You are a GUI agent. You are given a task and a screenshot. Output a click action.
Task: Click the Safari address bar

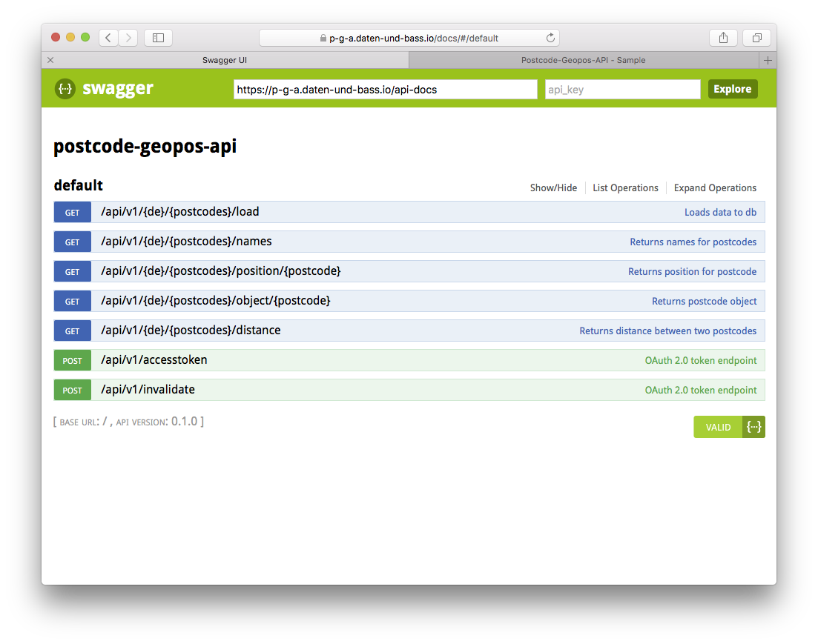(x=409, y=38)
